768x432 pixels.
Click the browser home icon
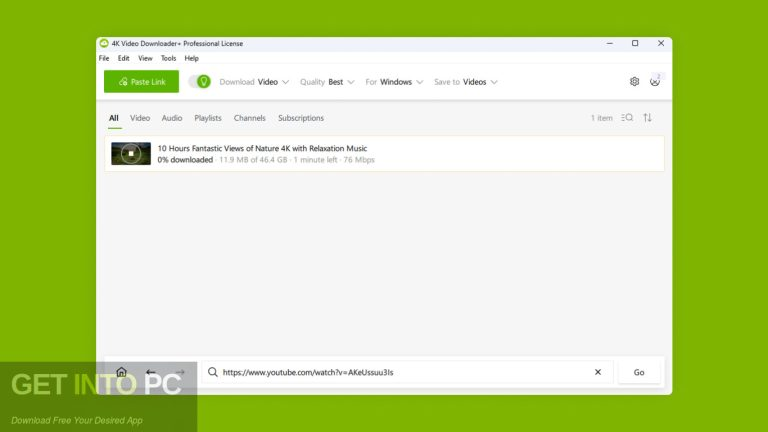click(x=121, y=372)
